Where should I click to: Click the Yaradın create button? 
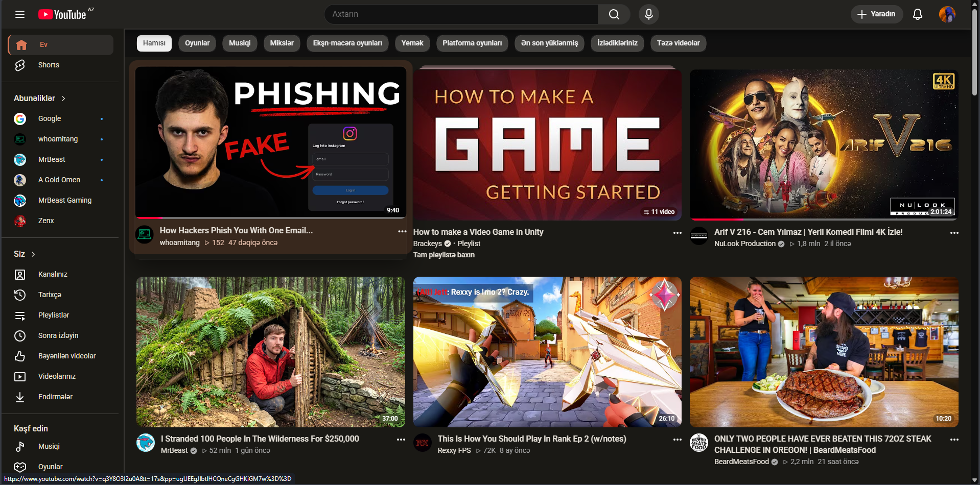(x=877, y=14)
